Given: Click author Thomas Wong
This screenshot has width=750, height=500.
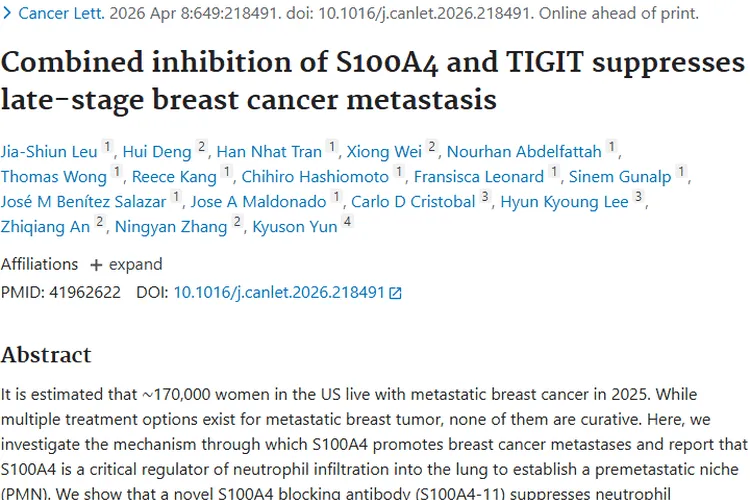Looking at the screenshot, I should click(x=54, y=177).
